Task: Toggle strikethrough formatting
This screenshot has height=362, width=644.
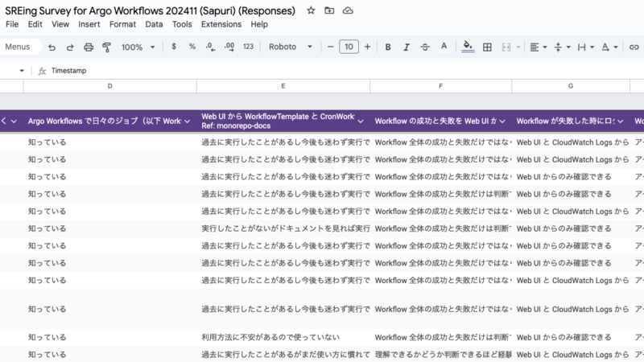Action: pos(425,47)
